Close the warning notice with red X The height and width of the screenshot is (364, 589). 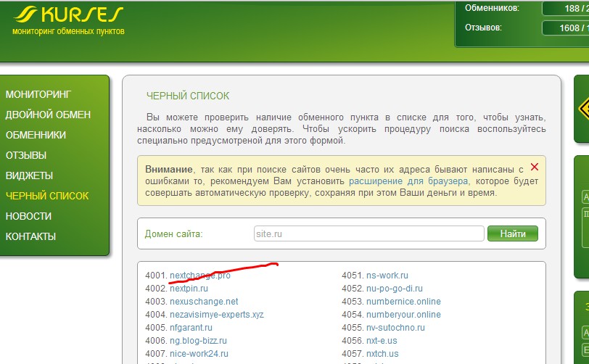pos(535,167)
